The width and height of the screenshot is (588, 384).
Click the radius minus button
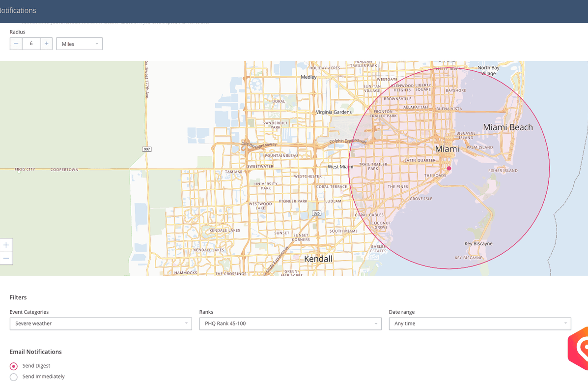tap(16, 44)
